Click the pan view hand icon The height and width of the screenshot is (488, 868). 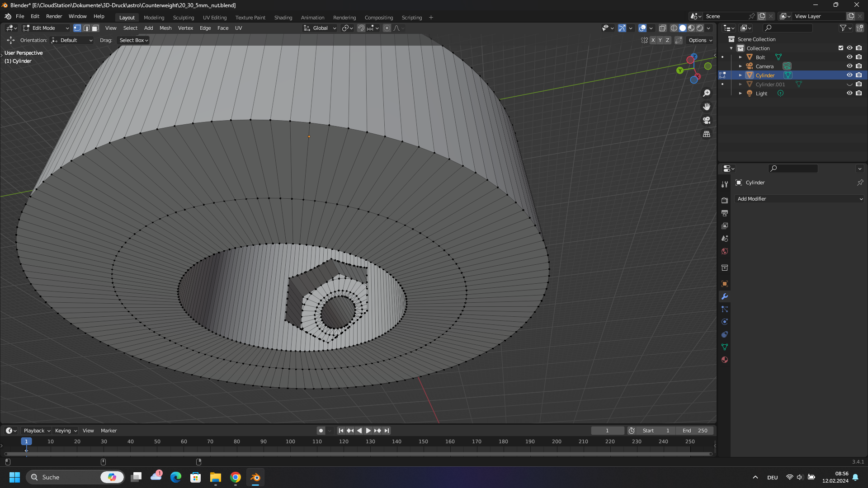[x=707, y=107]
